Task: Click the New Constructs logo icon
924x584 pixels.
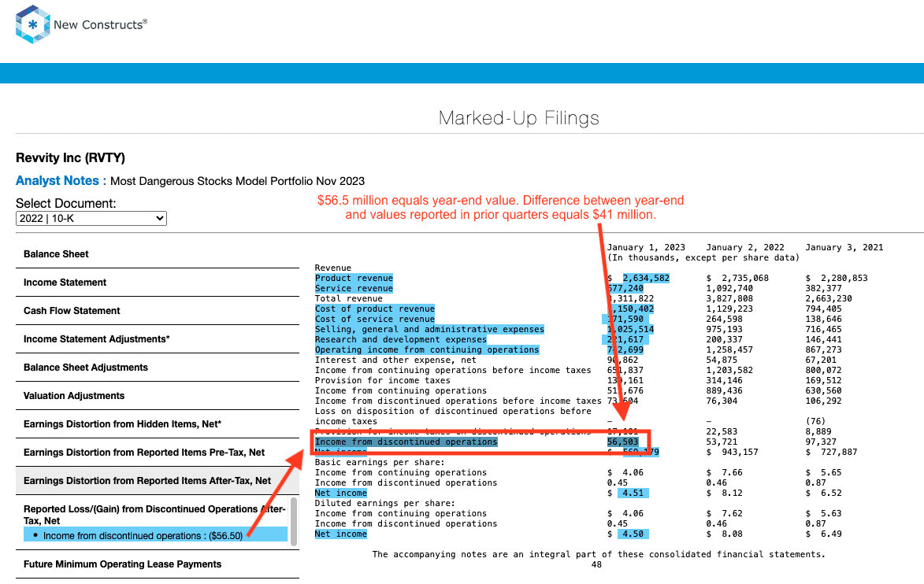Action: click(x=32, y=24)
